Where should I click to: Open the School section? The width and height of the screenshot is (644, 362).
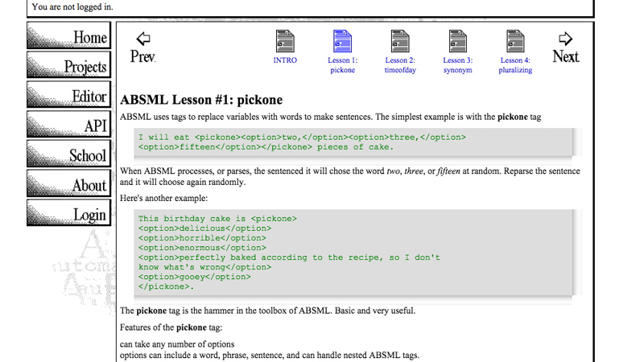(x=68, y=154)
